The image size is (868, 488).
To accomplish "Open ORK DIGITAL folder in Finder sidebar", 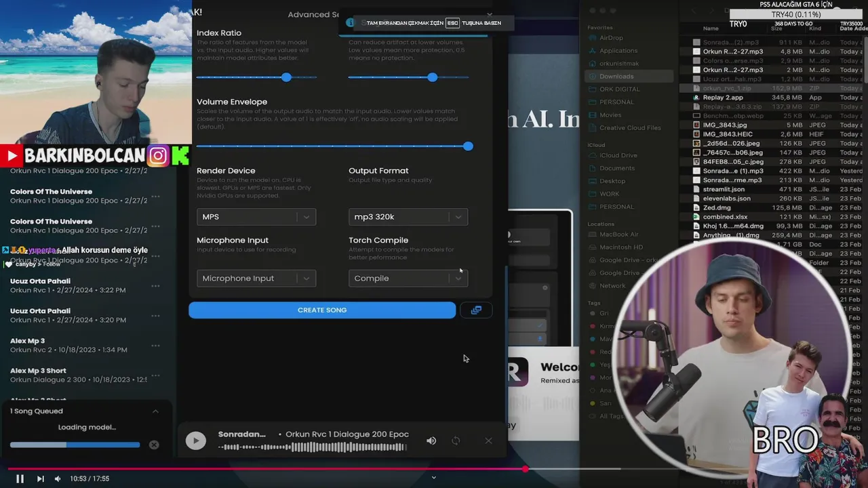I will coord(619,89).
